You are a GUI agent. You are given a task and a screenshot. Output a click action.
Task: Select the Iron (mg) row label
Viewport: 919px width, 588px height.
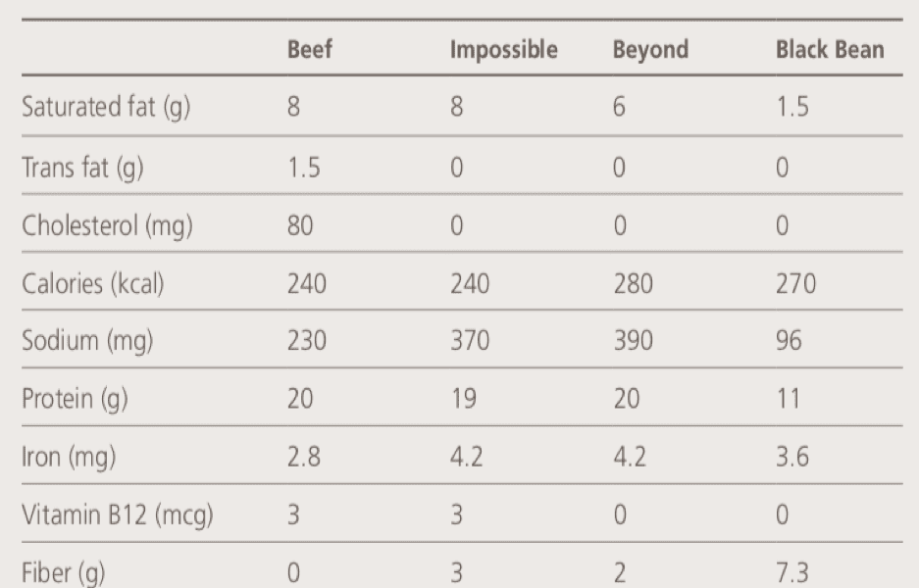pos(69,458)
